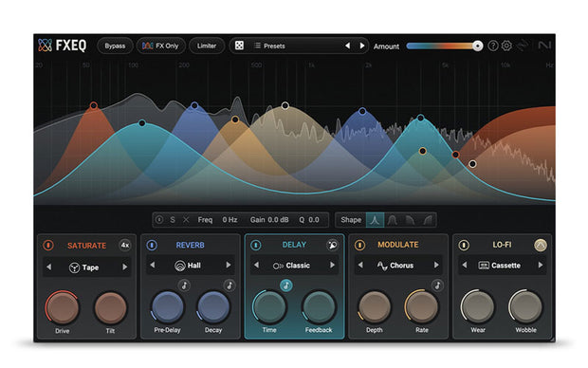This screenshot has height=368, width=588.
Task: Toggle Decay tempo sync note icon
Action: (x=230, y=285)
